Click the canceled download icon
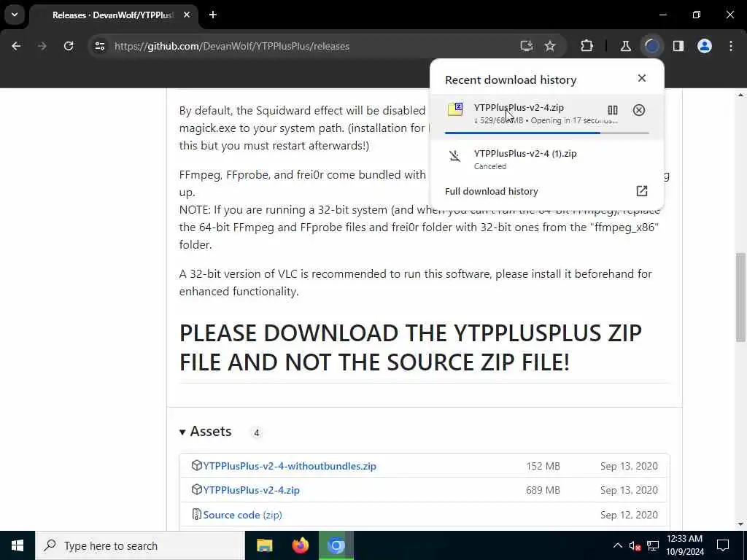Viewport: 747px width, 560px height. (x=455, y=156)
